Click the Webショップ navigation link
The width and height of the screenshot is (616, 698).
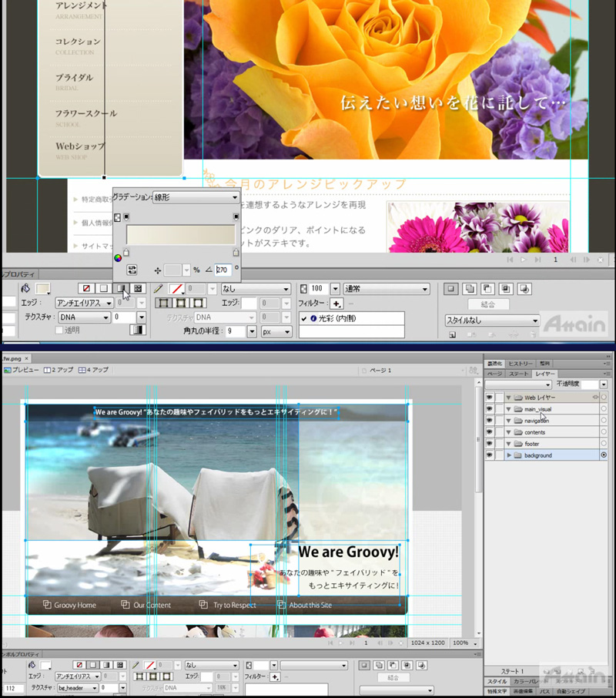pos(79,146)
